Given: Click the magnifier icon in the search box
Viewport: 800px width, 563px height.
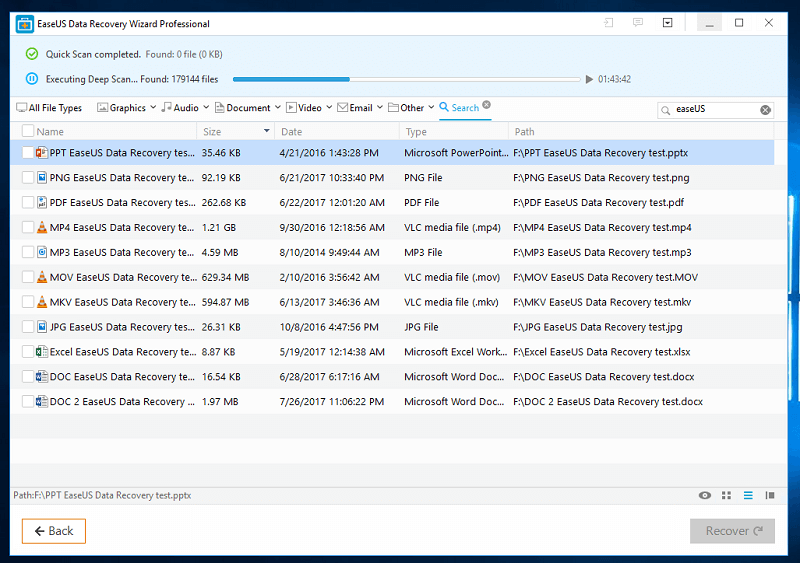Looking at the screenshot, I should (666, 110).
